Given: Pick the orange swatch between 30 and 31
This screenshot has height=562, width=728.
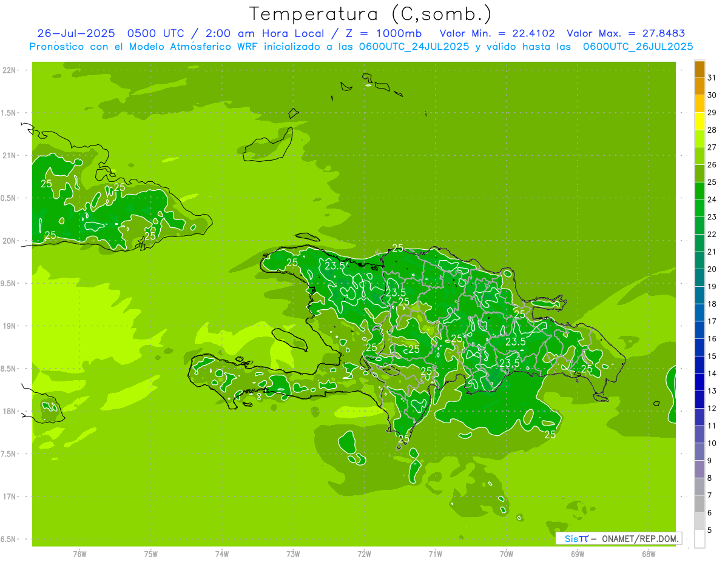Looking at the screenshot, I should pyautogui.click(x=699, y=87).
